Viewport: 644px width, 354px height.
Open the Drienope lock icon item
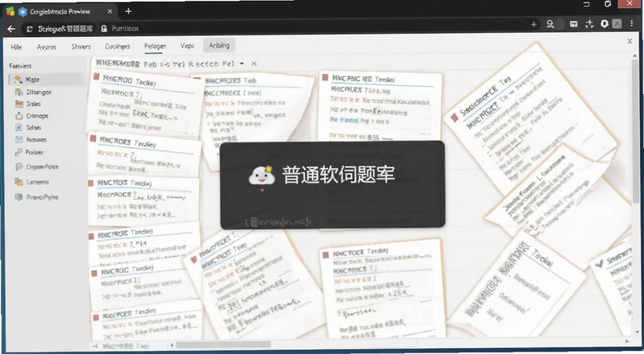(19, 116)
